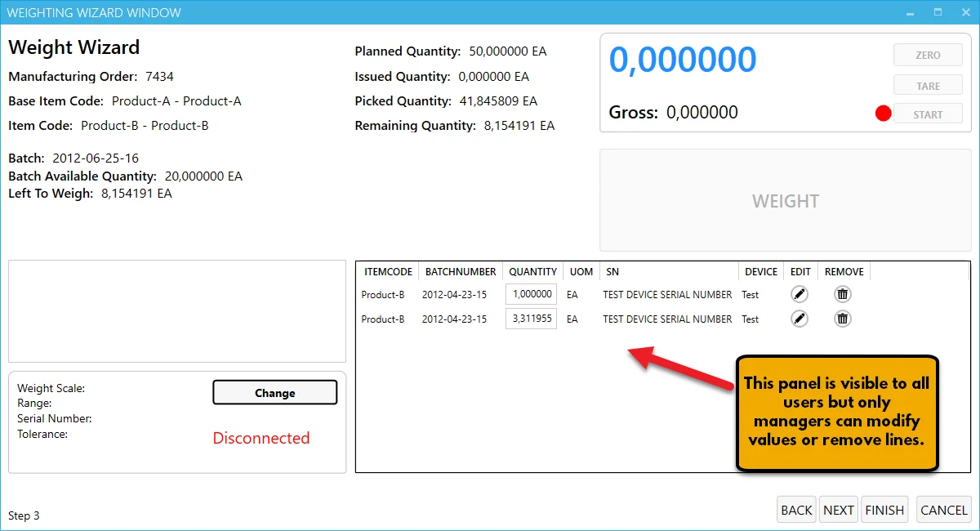Click the Left To Weigh 8,154191 EA value

[136, 194]
